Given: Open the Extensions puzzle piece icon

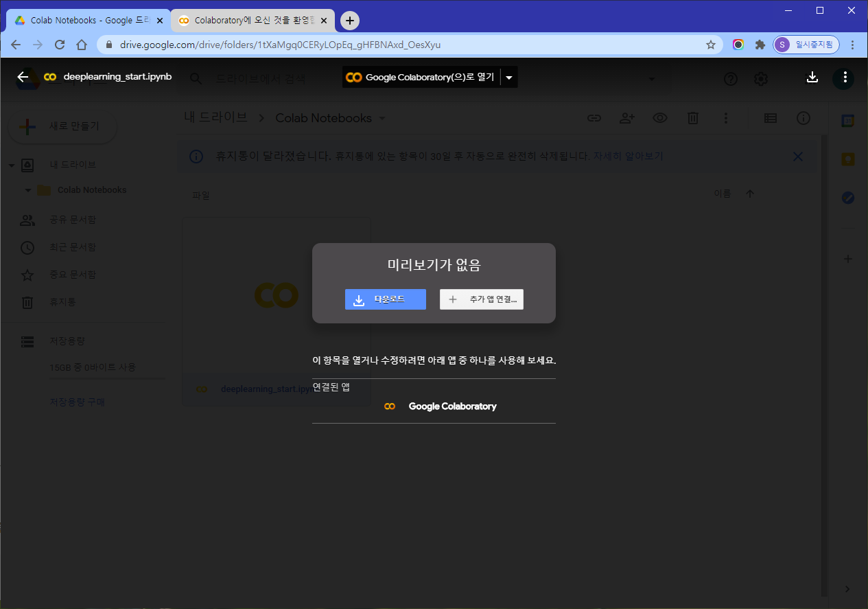Looking at the screenshot, I should point(760,45).
